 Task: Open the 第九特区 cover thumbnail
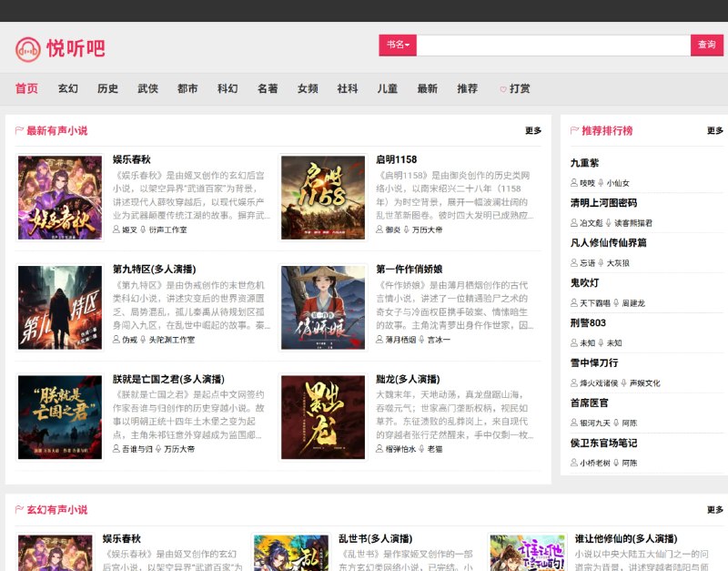pos(60,307)
